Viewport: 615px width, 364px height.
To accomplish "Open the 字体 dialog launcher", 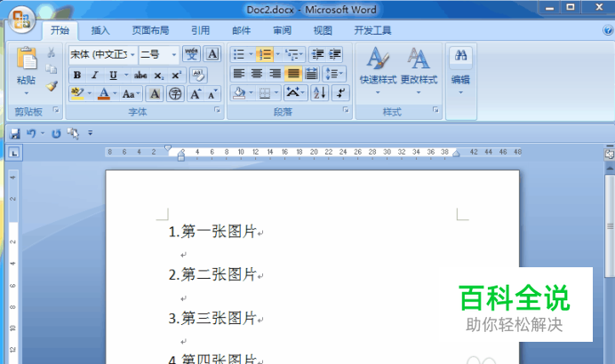I will (x=217, y=110).
